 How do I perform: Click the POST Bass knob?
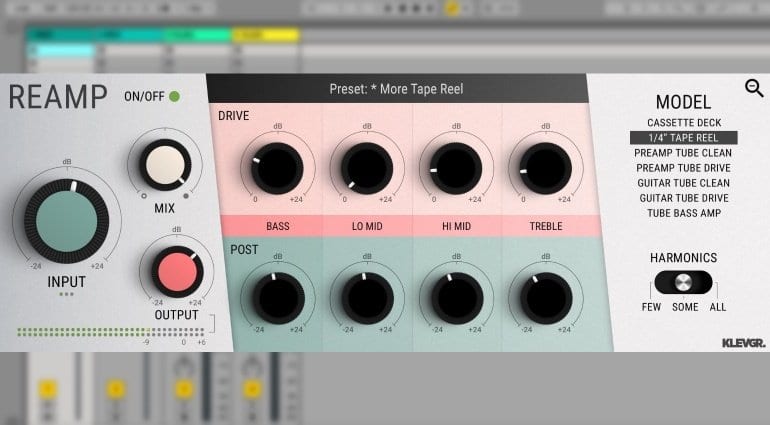(x=278, y=298)
